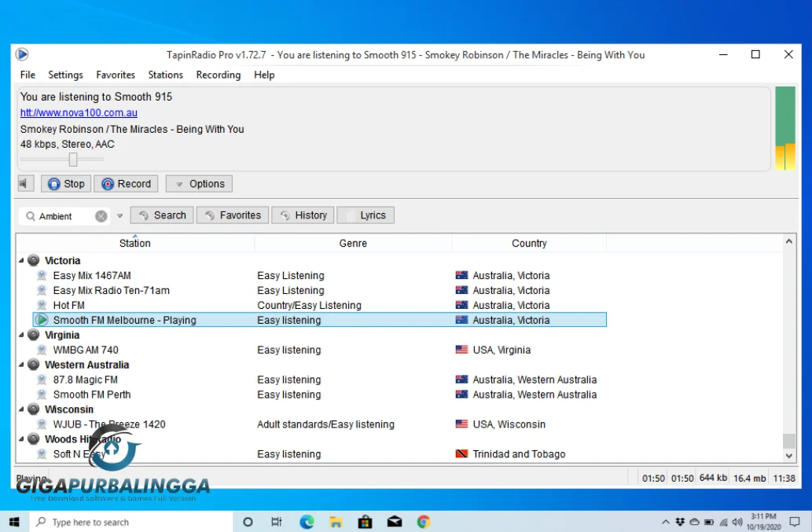Click the mute speaker icon beside Stop
This screenshot has height=532, width=812.
(25, 184)
